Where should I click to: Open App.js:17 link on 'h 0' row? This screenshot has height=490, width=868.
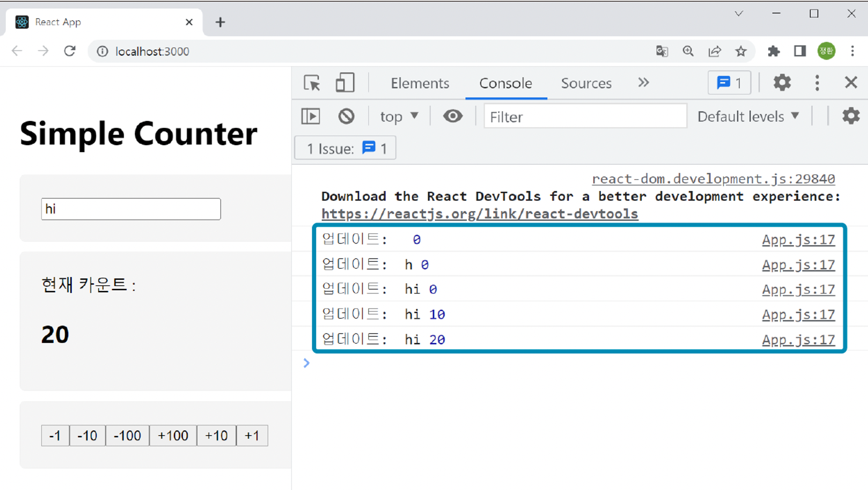pos(798,265)
